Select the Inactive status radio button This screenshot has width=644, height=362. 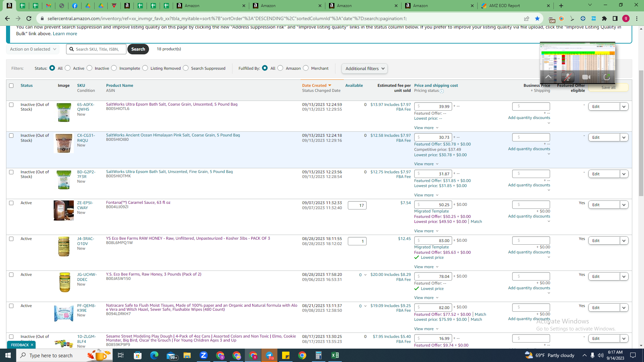90,68
